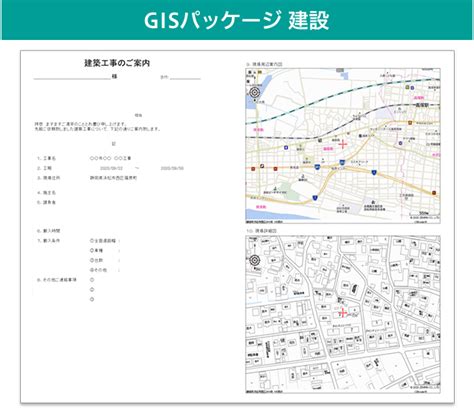Click the construction period start date value
Screen dimensions: 474x410
[x=112, y=168]
